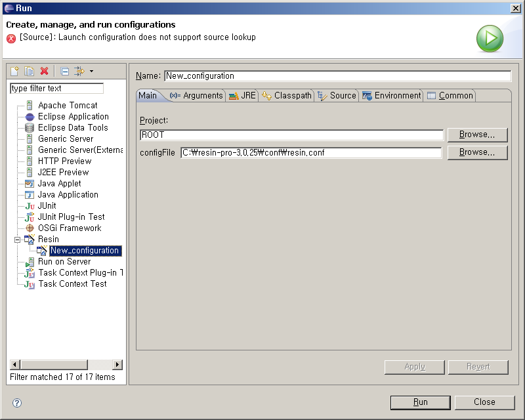Screen dimensions: 525x420
Task: Select Java Application icon
Action: (30, 195)
